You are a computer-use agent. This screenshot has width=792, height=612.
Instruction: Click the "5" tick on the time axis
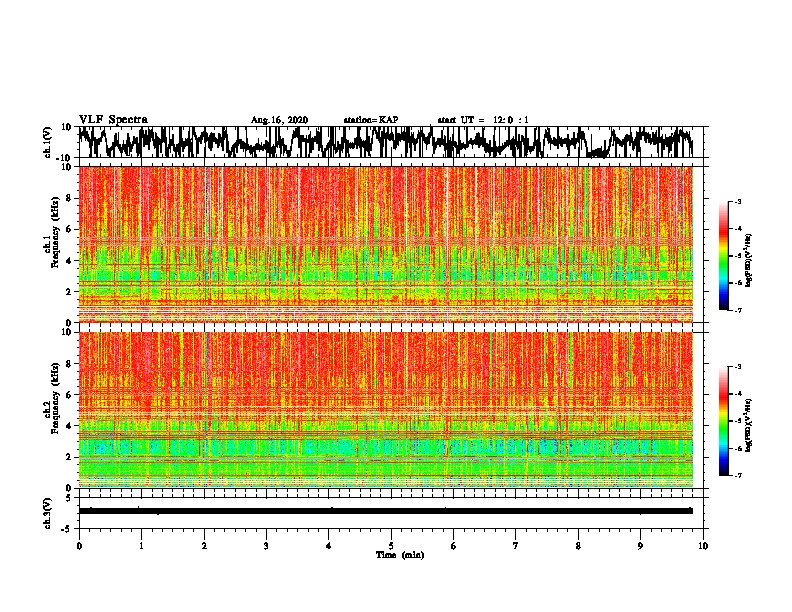391,546
